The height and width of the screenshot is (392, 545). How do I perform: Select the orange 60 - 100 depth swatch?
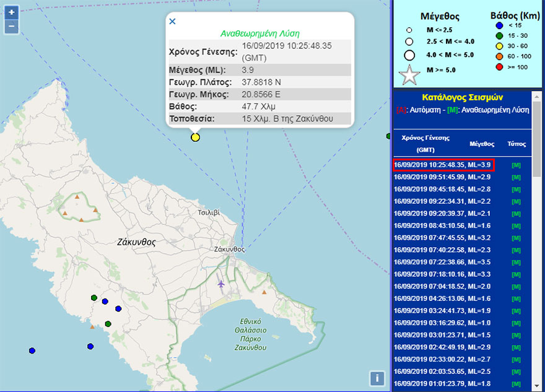click(499, 56)
